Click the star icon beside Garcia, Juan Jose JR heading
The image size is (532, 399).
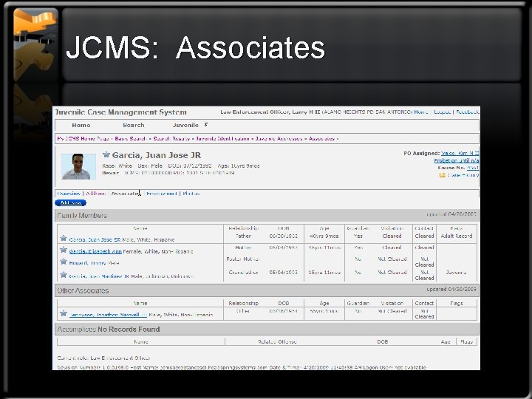pos(106,154)
